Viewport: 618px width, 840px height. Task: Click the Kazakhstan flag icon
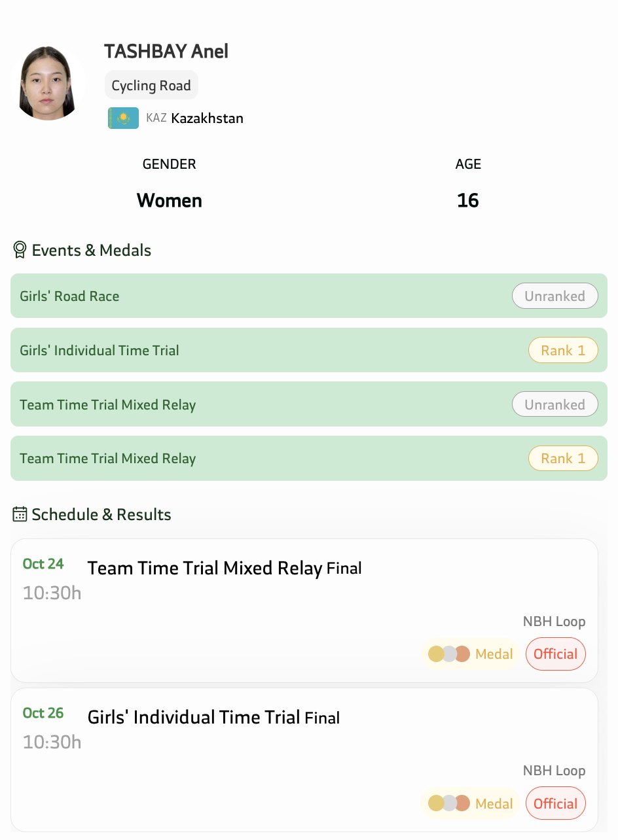pyautogui.click(x=123, y=118)
